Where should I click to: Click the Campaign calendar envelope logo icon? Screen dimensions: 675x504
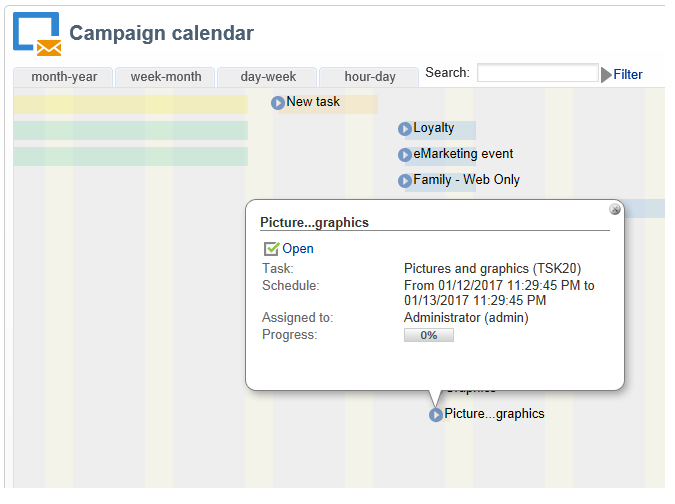tap(37, 33)
